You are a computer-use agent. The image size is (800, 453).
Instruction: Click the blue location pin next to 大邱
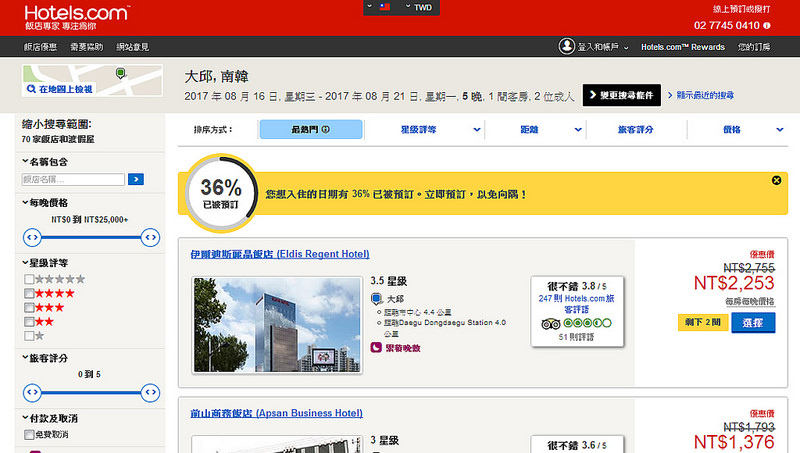pos(377,298)
